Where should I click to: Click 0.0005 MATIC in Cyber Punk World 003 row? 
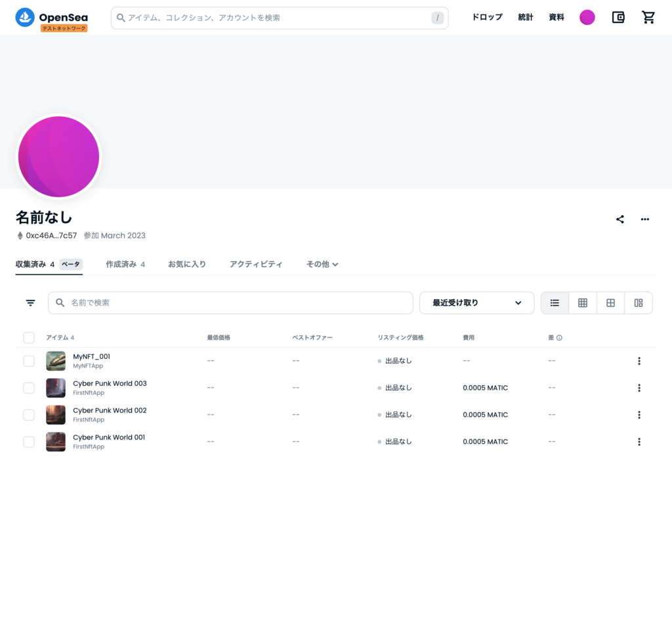(x=485, y=388)
